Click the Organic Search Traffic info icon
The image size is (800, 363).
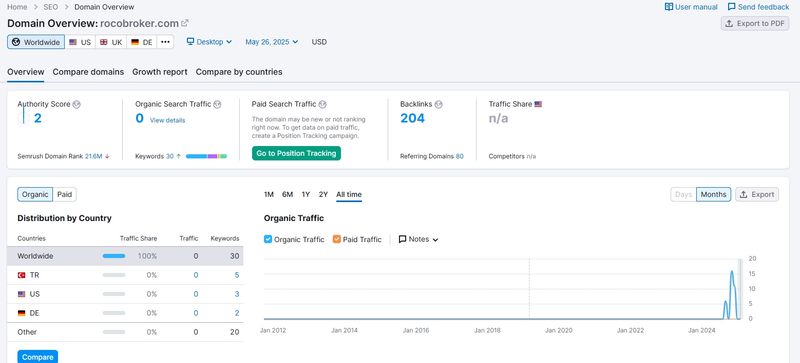217,104
